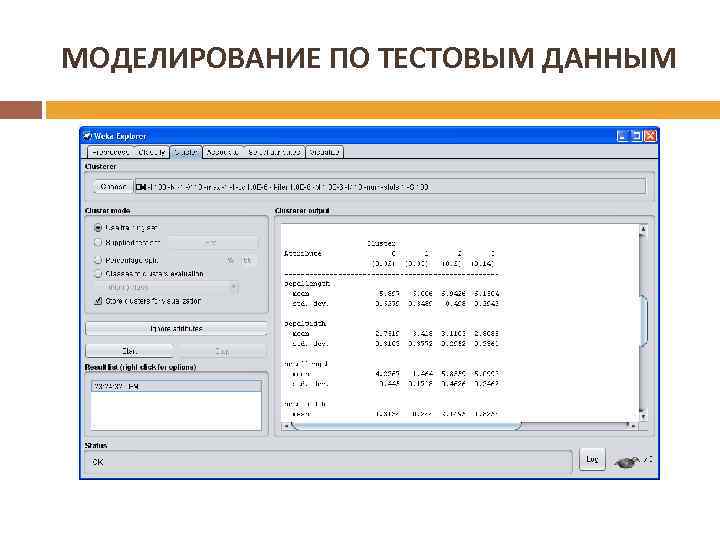Click the output horizontal scrollbar right arrow
The image size is (720, 540).
[632, 426]
